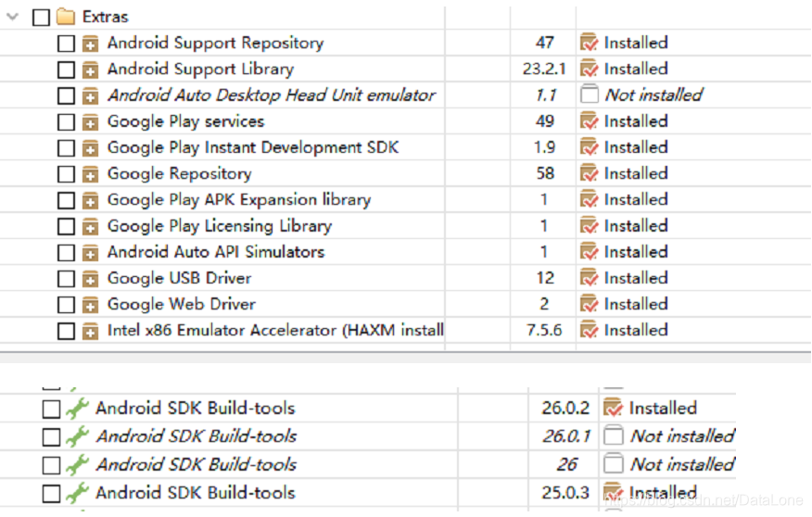Click revision 25.0.3 of Build-tools
This screenshot has width=812, height=517.
(565, 493)
